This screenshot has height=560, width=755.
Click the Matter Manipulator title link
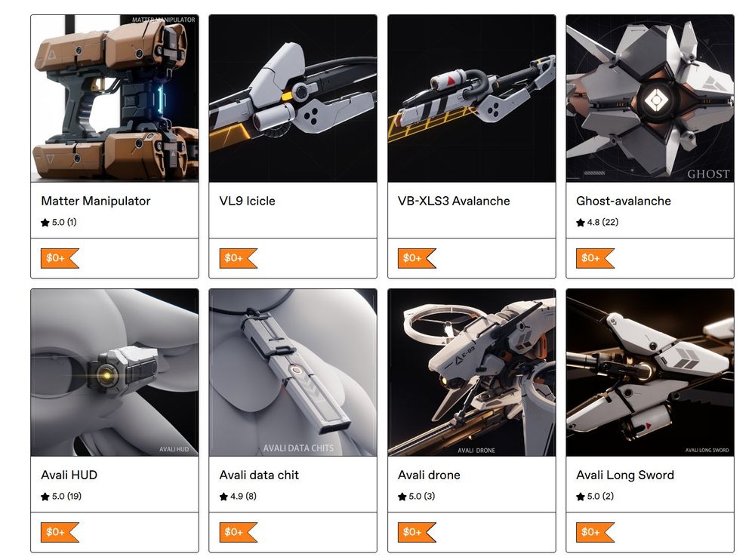click(96, 201)
